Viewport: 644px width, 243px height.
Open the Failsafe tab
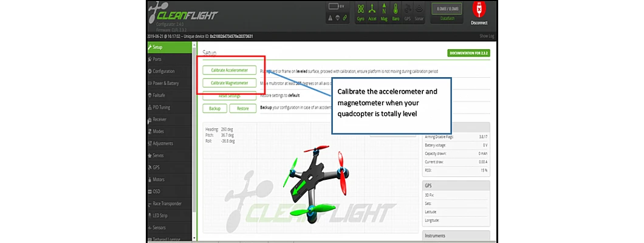pyautogui.click(x=170, y=95)
